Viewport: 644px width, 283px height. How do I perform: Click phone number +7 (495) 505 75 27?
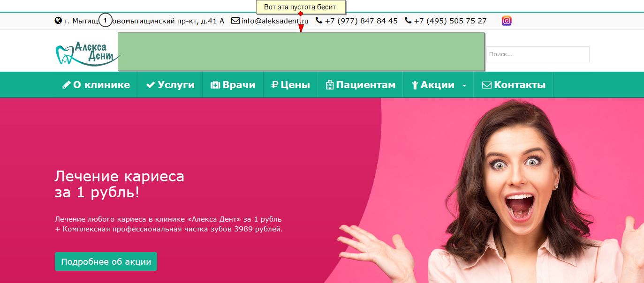pos(450,21)
